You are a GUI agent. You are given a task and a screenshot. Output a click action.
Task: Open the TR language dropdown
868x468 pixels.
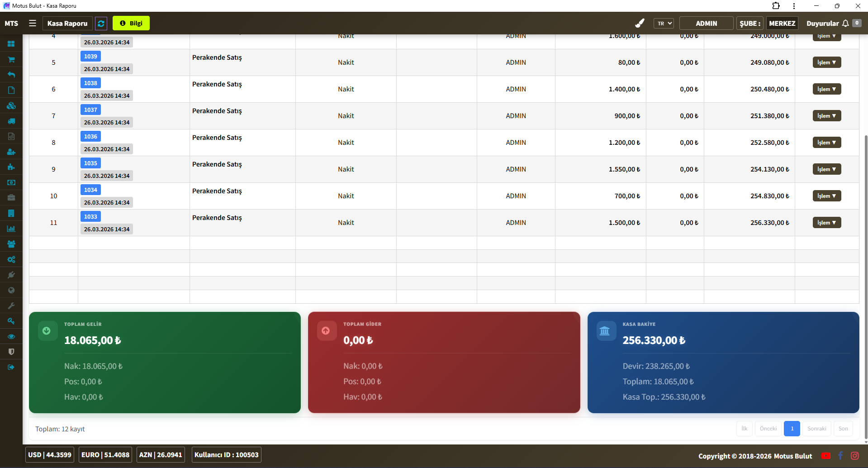(x=664, y=23)
